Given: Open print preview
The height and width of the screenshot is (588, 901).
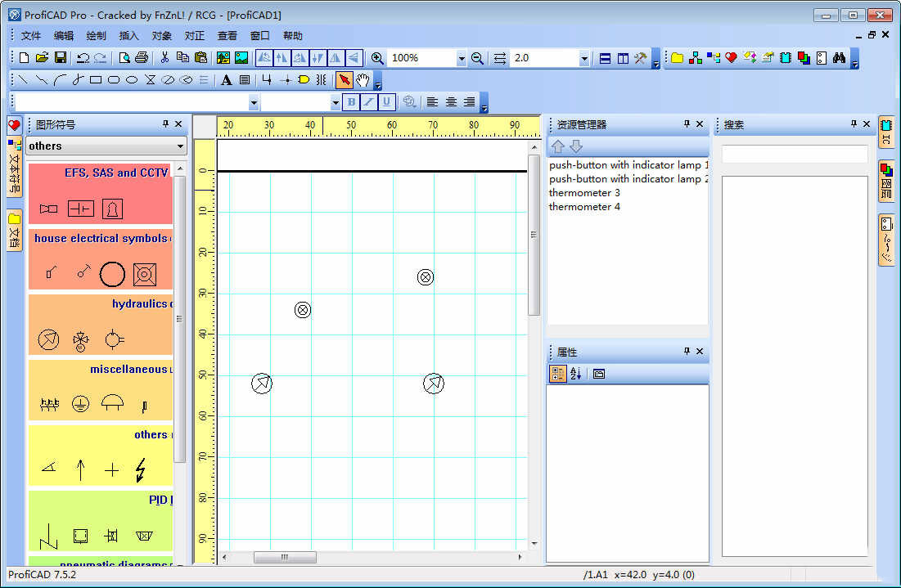Looking at the screenshot, I should pos(124,58).
